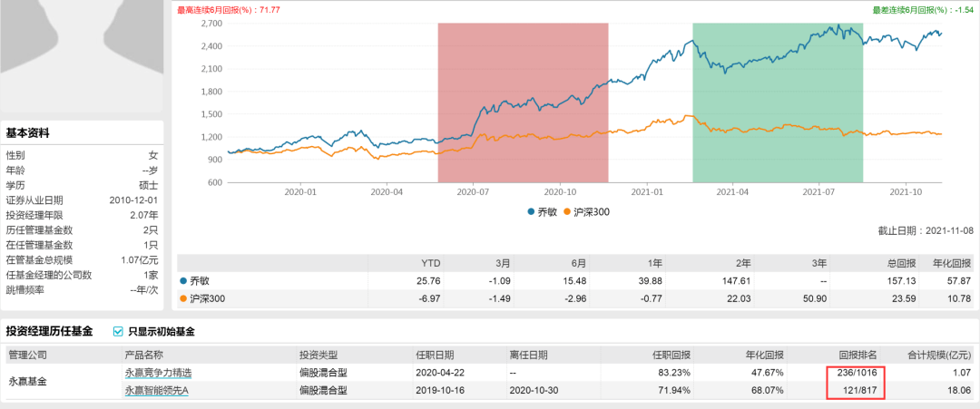Click the orange dot beside 沪深300 table row
Screen dimensions: 980x409
(x=183, y=299)
